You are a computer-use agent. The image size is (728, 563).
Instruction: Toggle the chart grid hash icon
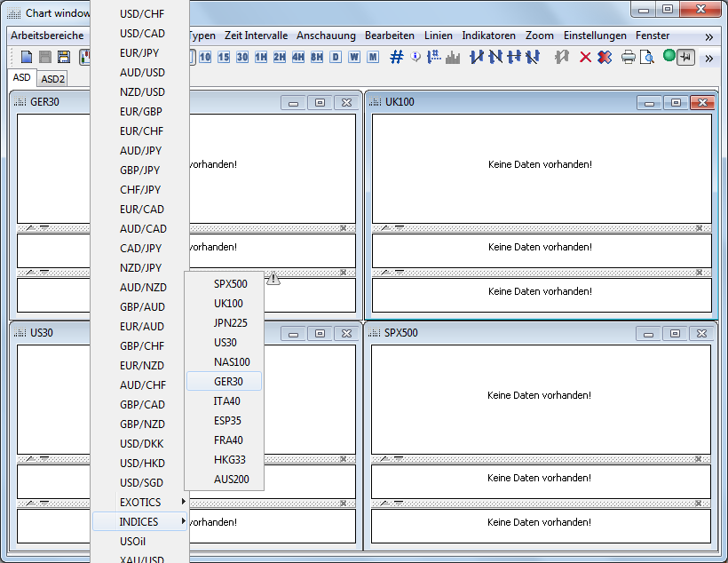click(396, 57)
